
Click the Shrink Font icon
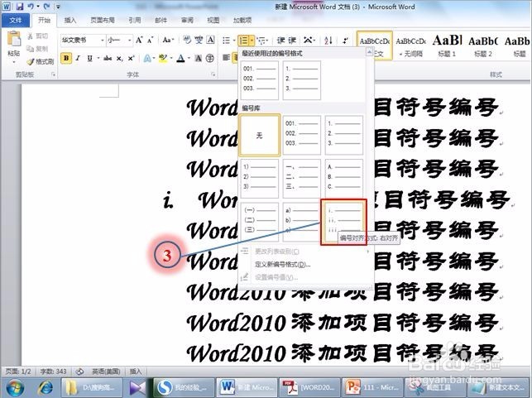(x=151, y=40)
